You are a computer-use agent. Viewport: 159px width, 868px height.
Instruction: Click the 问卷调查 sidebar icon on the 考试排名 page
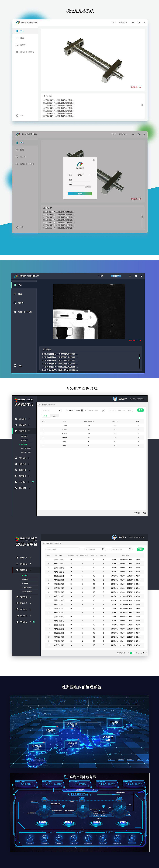click(16, 464)
